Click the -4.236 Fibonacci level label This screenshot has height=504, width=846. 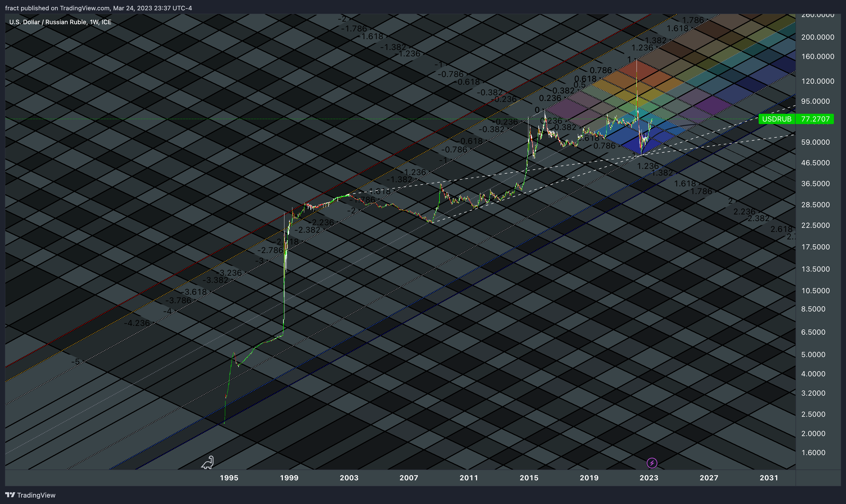click(137, 323)
